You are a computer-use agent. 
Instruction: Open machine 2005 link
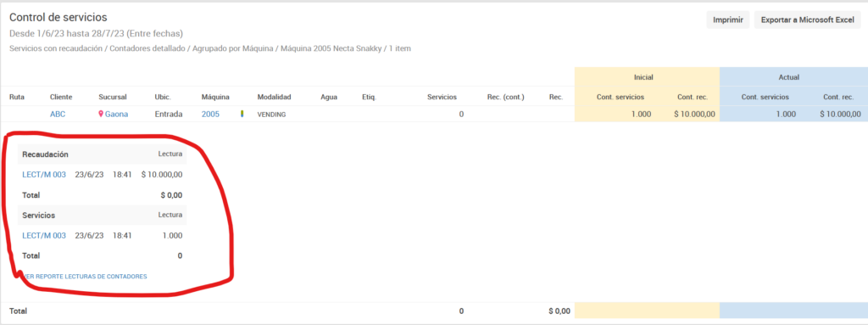(x=210, y=115)
